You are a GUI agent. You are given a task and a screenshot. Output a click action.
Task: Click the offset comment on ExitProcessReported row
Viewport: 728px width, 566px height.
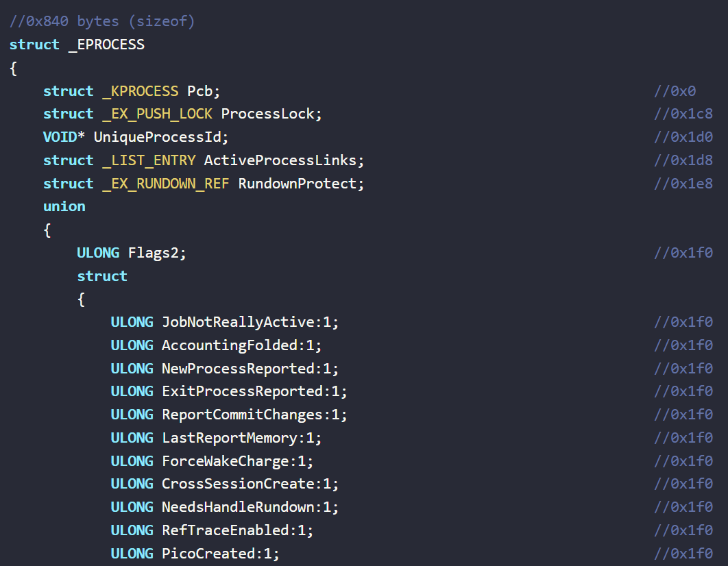(x=683, y=391)
